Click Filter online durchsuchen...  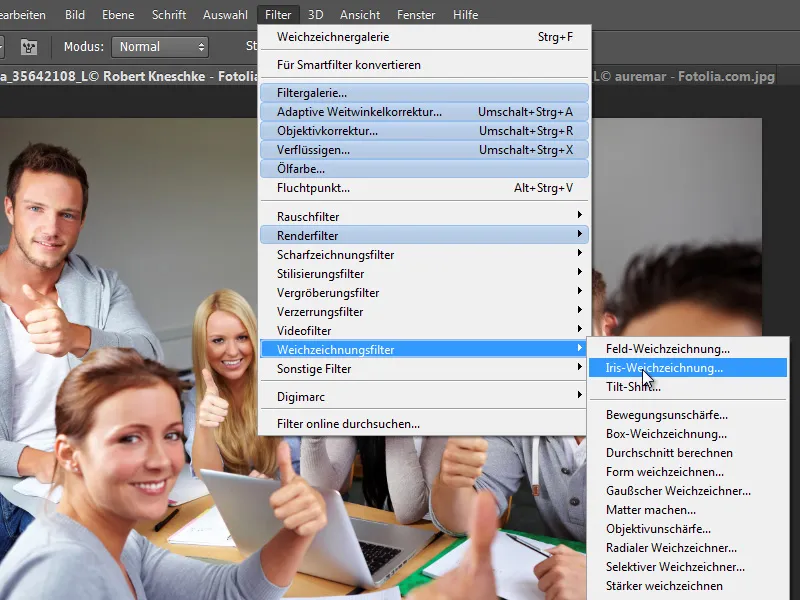(x=424, y=424)
